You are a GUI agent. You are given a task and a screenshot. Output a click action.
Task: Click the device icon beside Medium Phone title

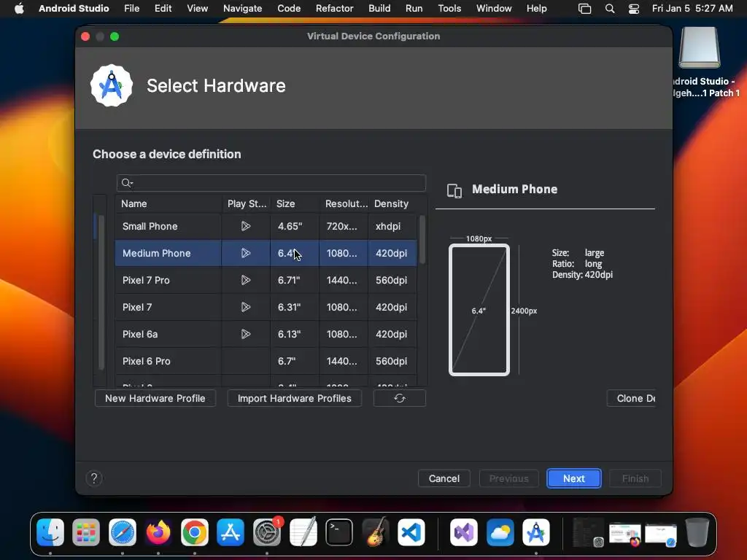[x=454, y=190]
